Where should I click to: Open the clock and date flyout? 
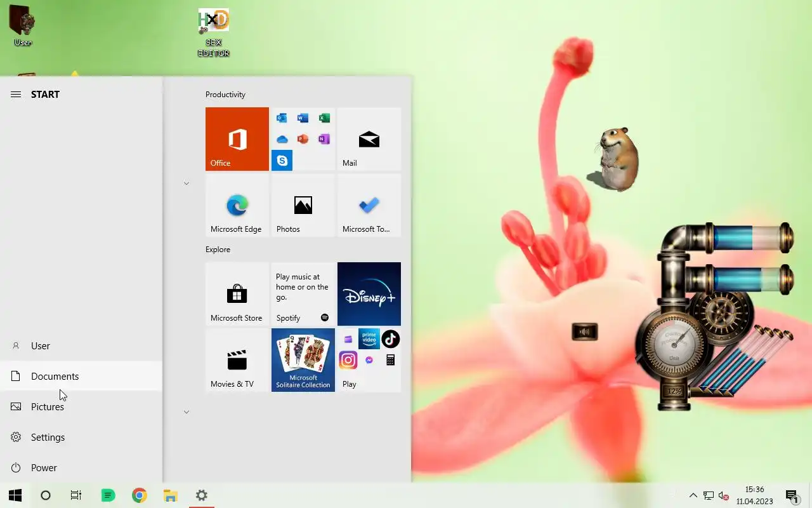(754, 495)
